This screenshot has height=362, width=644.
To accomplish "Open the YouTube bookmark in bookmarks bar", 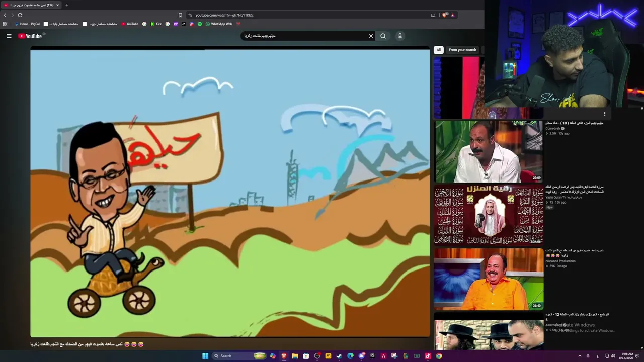I will (x=130, y=24).
